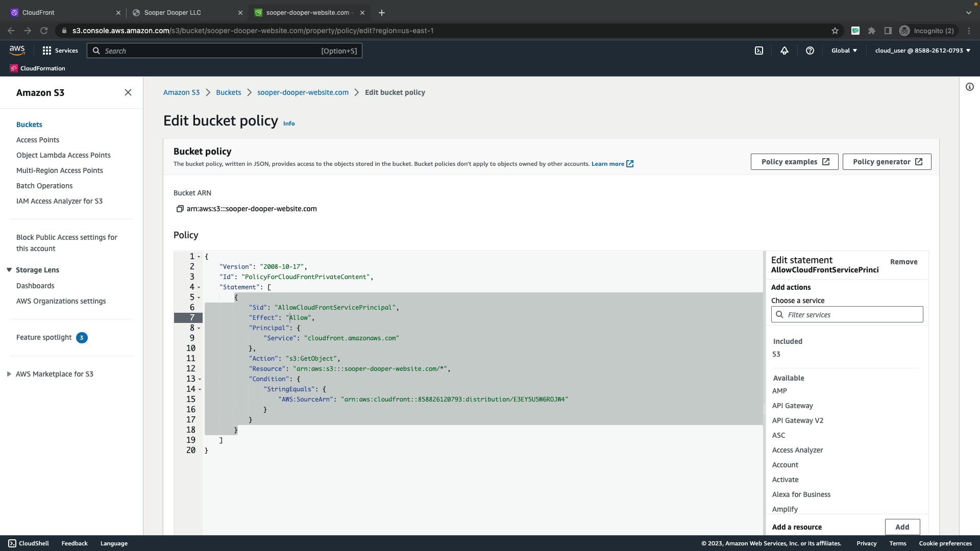Go to the AWS logo home
980x551 pixels.
(x=17, y=50)
